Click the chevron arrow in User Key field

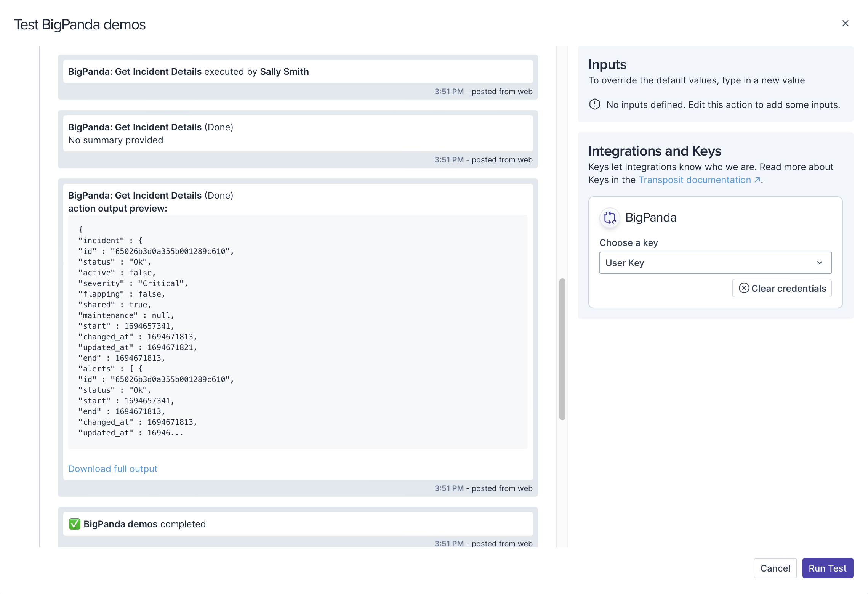click(820, 263)
